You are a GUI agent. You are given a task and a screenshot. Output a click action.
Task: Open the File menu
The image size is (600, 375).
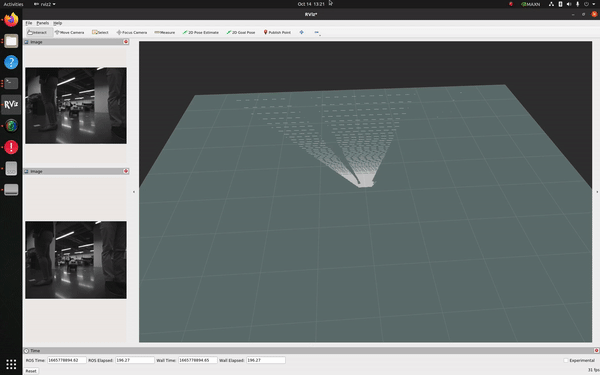tap(29, 23)
